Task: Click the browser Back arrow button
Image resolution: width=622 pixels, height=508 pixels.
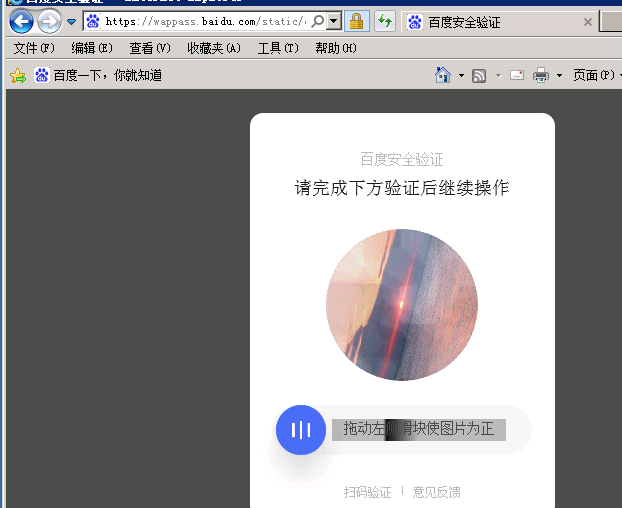Action: (21, 21)
